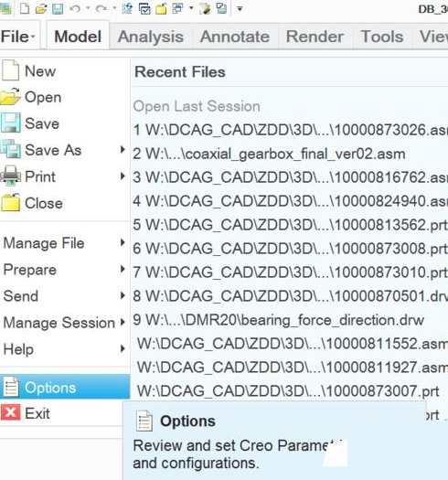Switch to the Annotate ribbon tab
Screen dimensions: 448x480
pyautogui.click(x=235, y=37)
